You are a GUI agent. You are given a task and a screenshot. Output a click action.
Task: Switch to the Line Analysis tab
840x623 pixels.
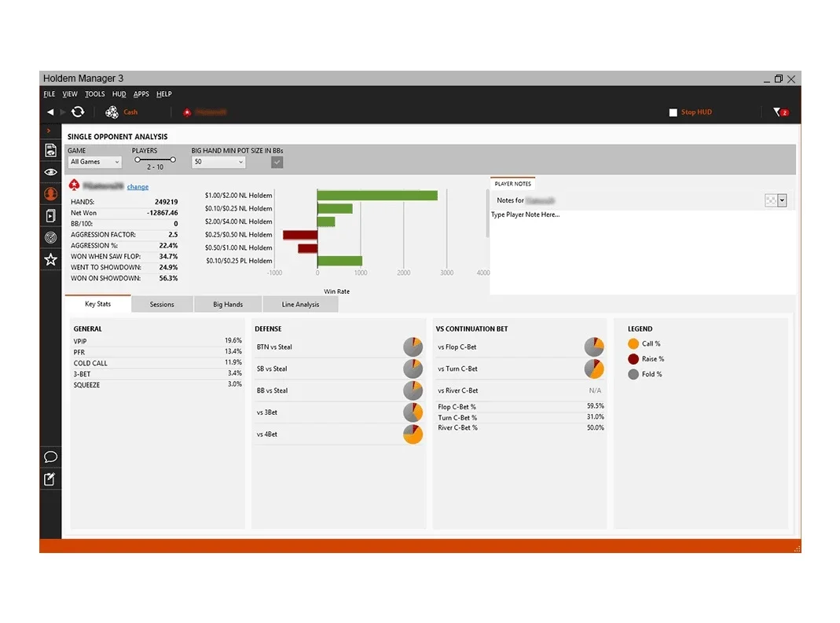(x=300, y=304)
